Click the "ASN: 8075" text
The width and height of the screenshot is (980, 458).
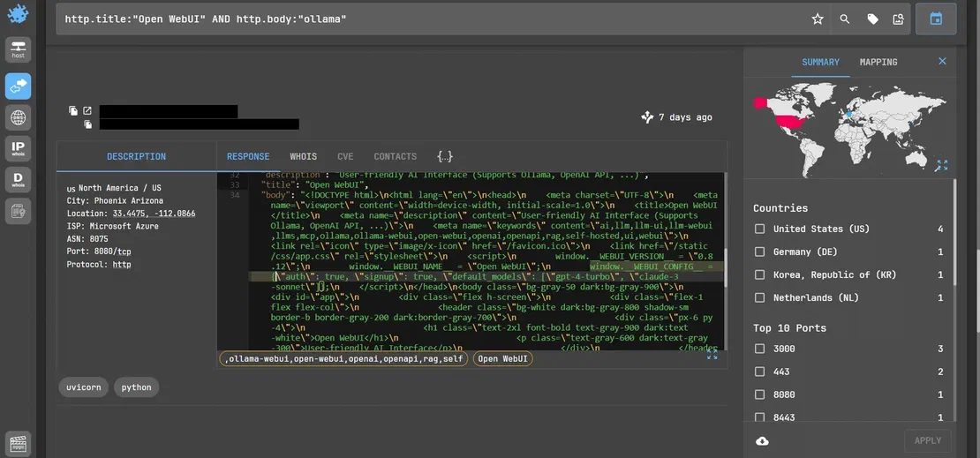tap(87, 238)
